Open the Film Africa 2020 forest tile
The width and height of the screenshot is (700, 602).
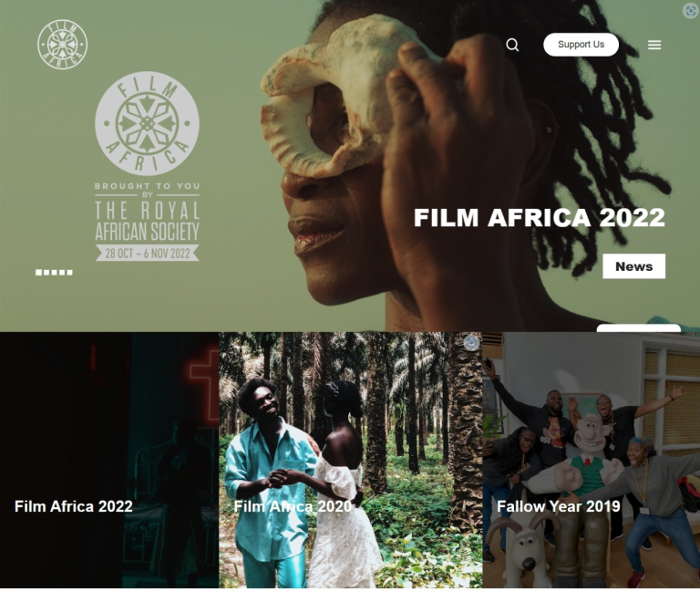[350, 460]
